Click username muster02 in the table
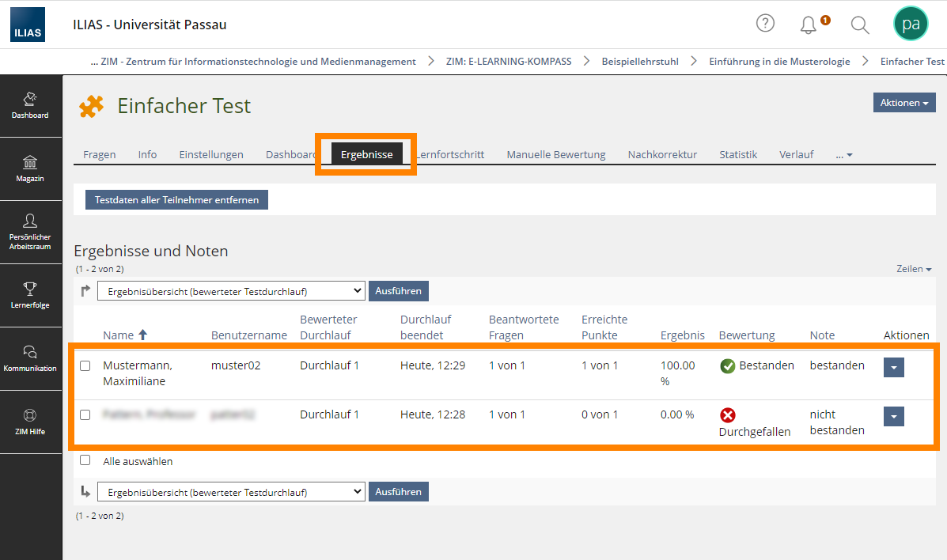Image resolution: width=947 pixels, height=560 pixels. (236, 365)
